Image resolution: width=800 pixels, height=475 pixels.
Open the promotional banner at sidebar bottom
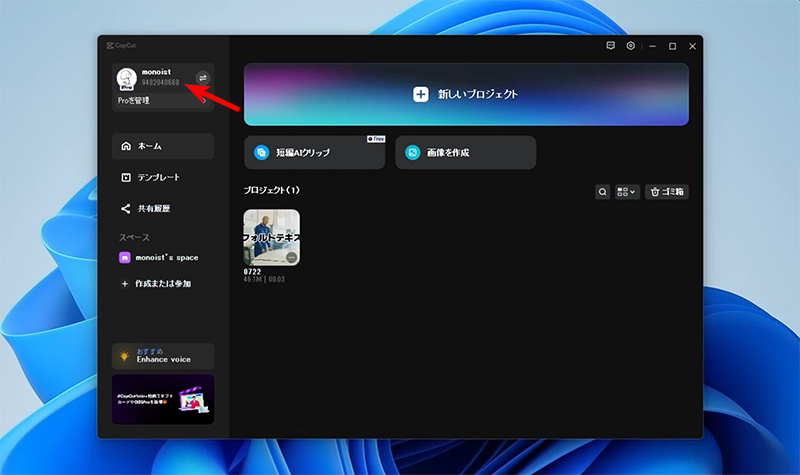tap(163, 399)
